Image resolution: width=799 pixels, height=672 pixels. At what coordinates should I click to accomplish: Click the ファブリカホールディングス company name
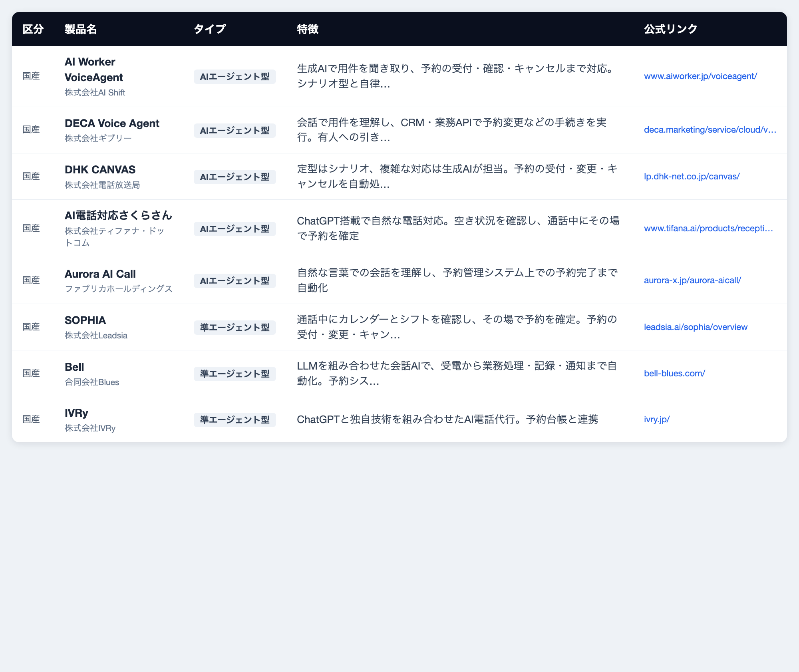point(119,289)
